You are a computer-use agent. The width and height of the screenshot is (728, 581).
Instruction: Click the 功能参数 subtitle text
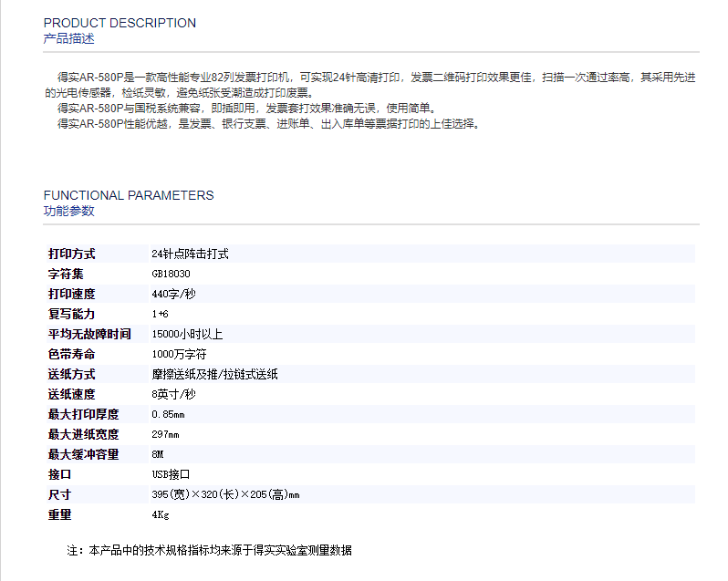click(x=68, y=211)
